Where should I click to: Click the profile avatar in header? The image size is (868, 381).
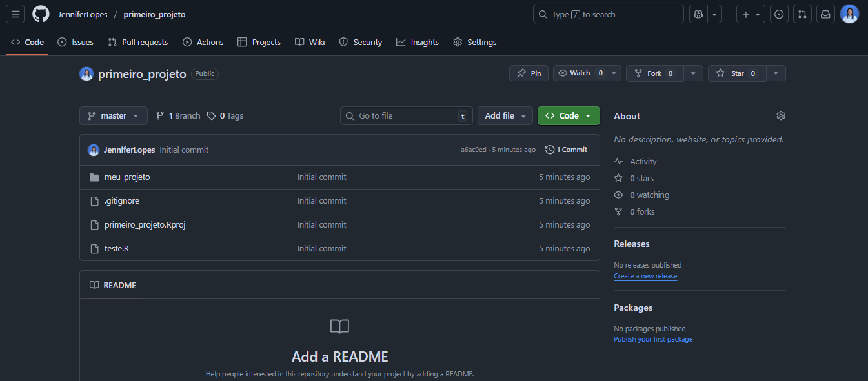pos(849,14)
